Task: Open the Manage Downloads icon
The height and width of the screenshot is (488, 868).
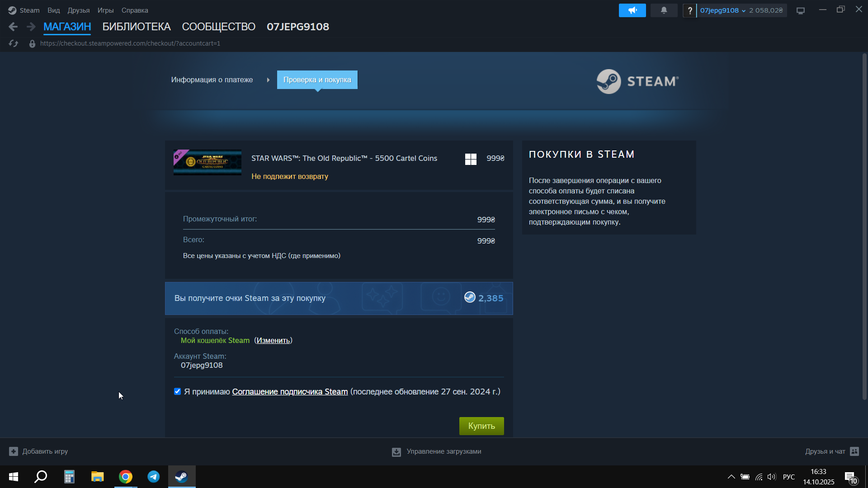Action: [396, 452]
